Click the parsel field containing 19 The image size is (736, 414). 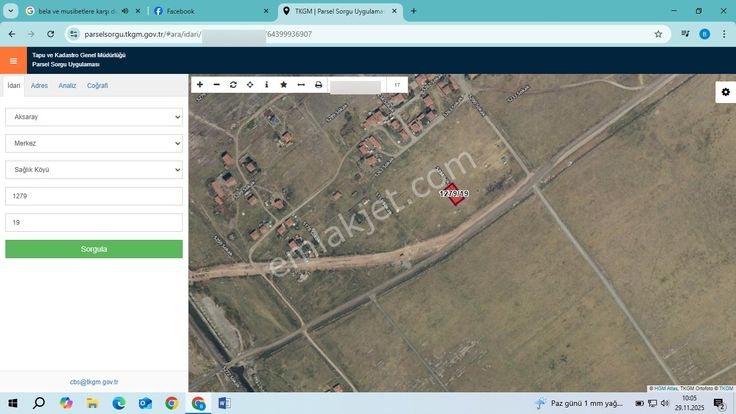coord(94,222)
